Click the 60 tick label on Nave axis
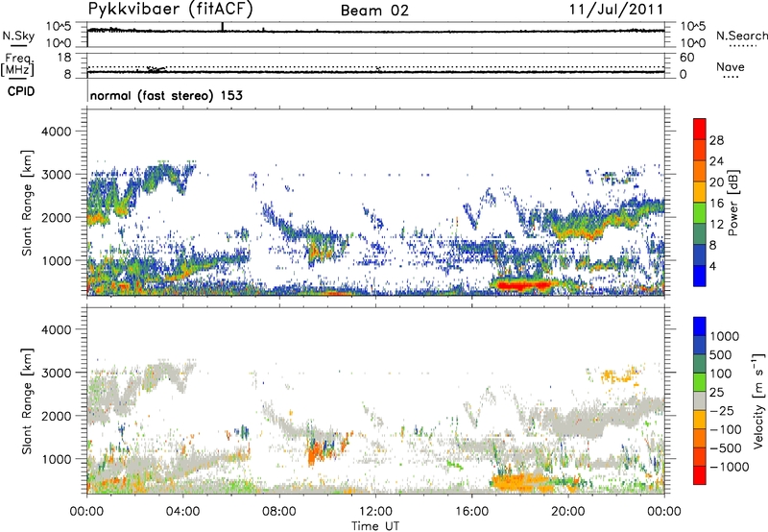This screenshot has width=768, height=532. (x=686, y=58)
